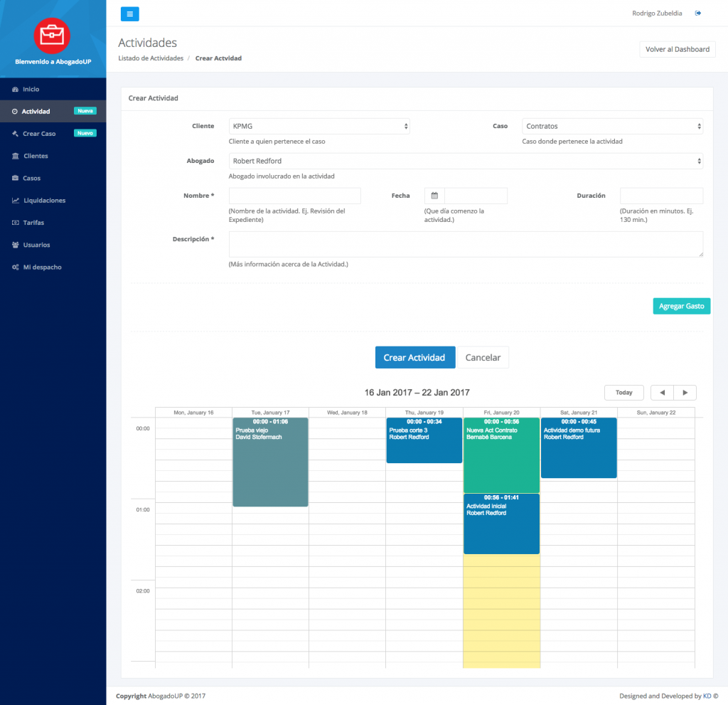Focus the Nombre input field
This screenshot has width=728, height=705.
pyautogui.click(x=295, y=196)
